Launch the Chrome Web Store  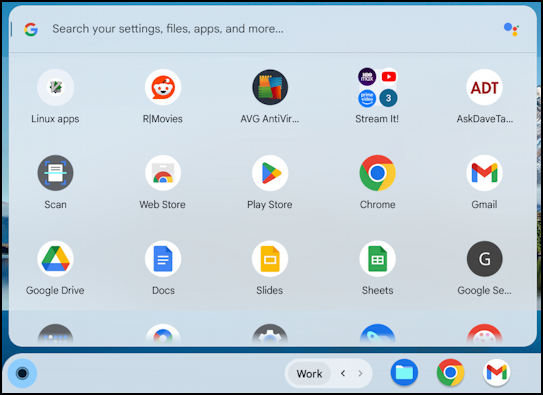point(163,173)
